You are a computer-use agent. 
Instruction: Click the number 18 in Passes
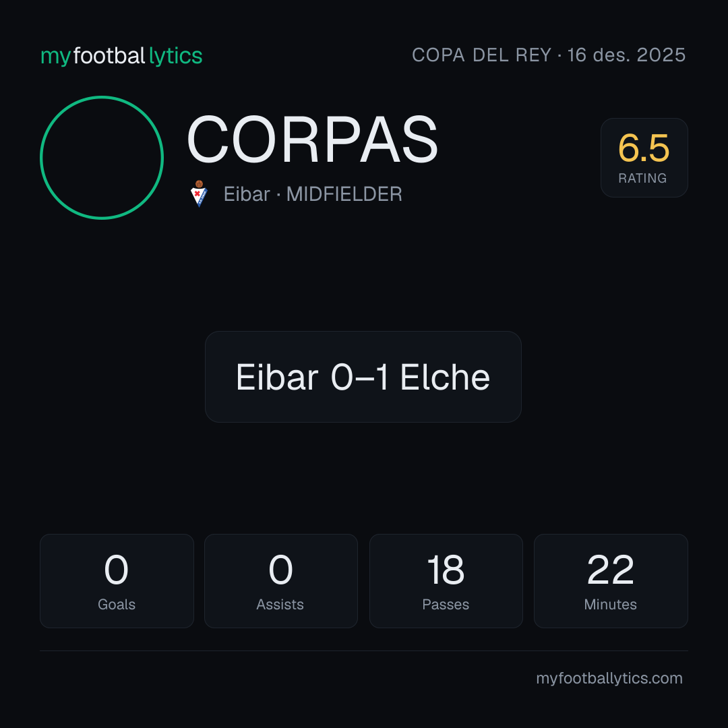[x=446, y=570]
